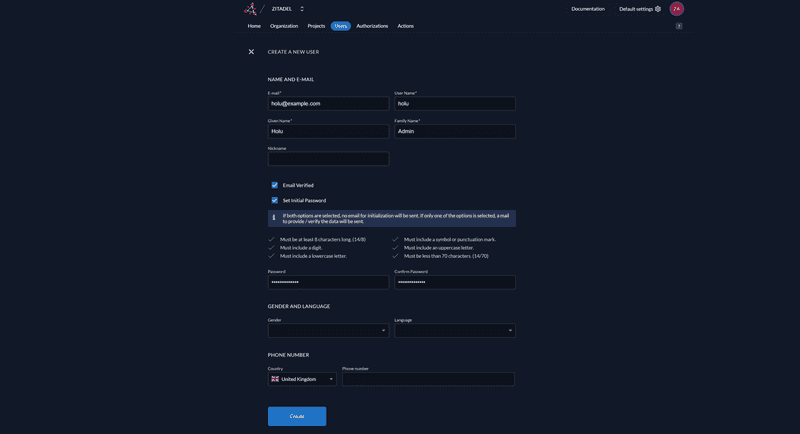Click the info icon in the notice banner
800x434 pixels.
[274, 218]
